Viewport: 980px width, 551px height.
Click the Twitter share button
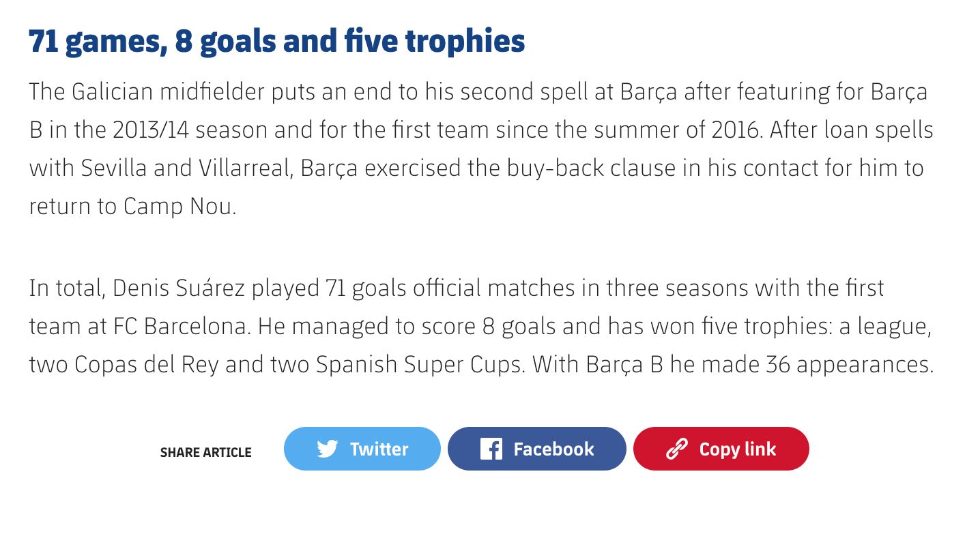pyautogui.click(x=362, y=449)
